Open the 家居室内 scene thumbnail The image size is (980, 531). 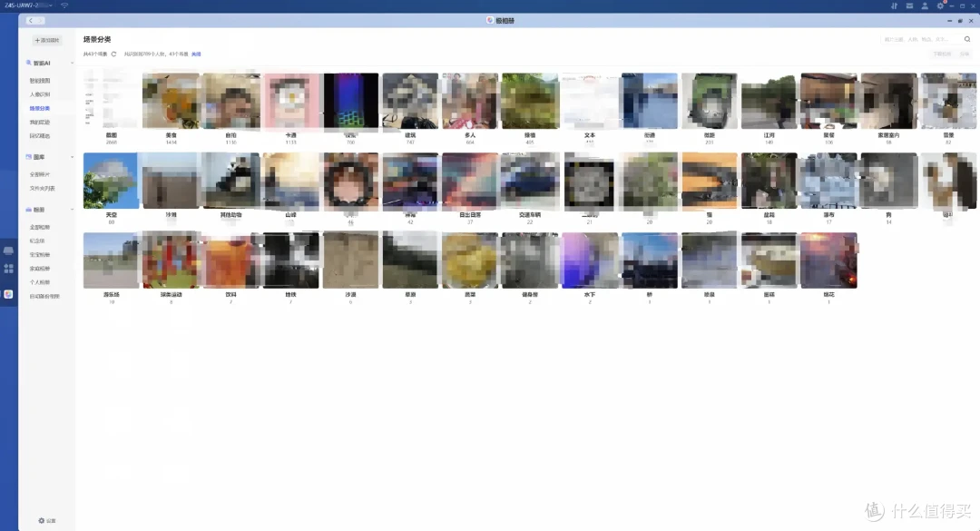point(888,102)
